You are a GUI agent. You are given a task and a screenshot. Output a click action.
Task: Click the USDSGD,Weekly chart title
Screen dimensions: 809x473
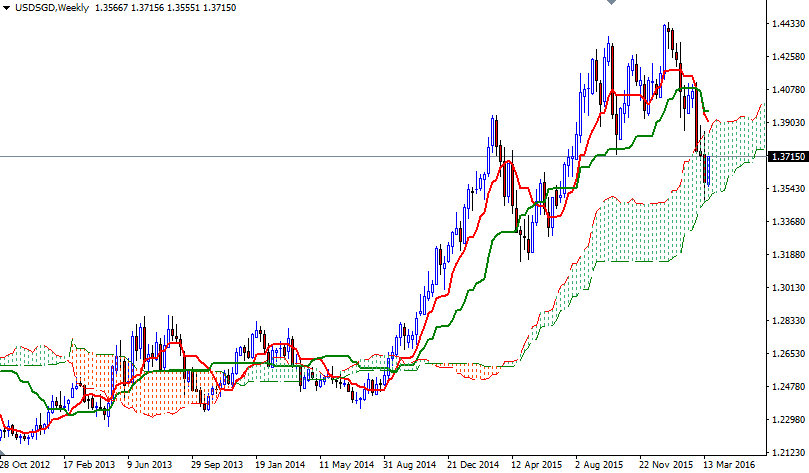52,8
